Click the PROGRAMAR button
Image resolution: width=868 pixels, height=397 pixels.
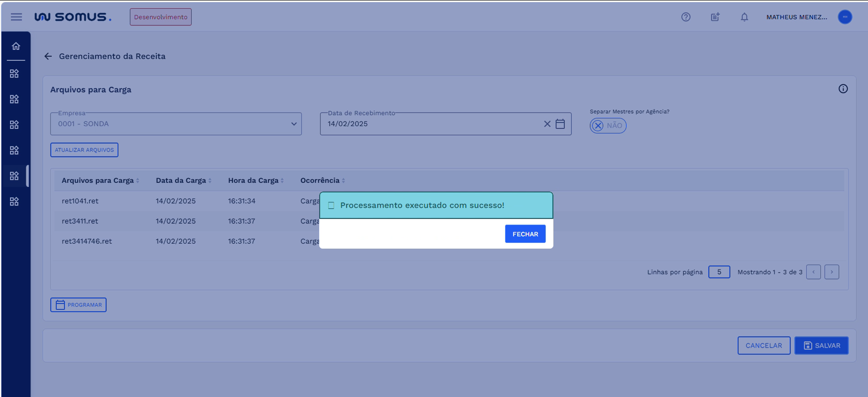pyautogui.click(x=79, y=305)
